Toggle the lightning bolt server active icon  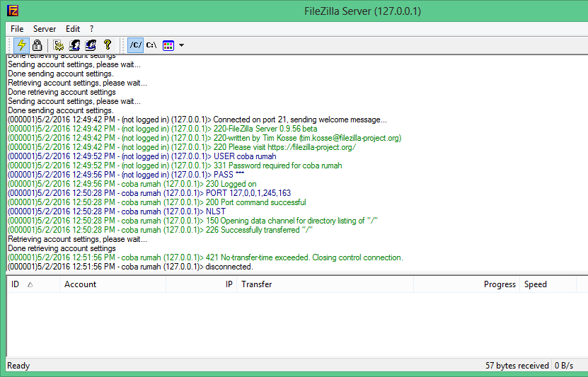point(22,45)
